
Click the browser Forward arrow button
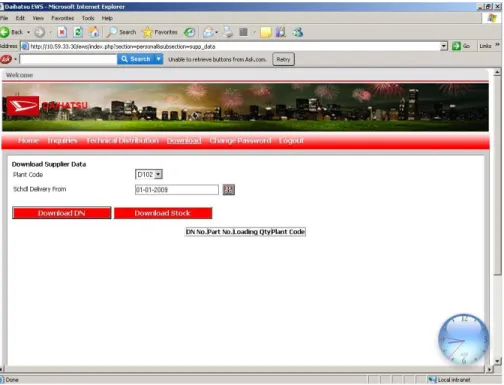pos(40,32)
